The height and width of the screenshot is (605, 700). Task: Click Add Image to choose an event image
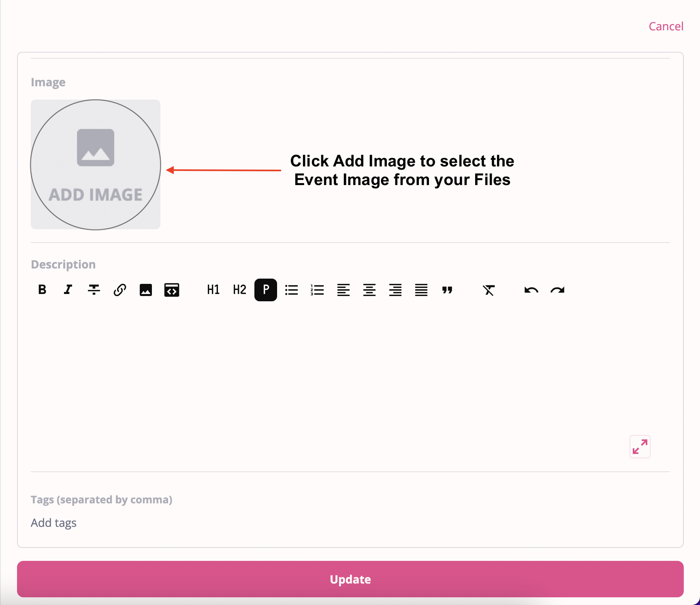coord(96,164)
